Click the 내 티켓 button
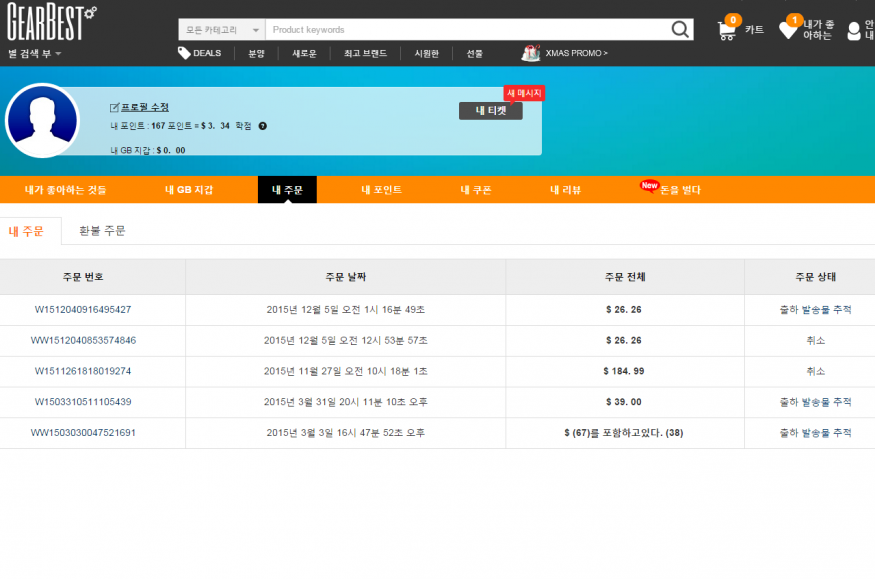Viewport: 875px width, 579px height. click(x=490, y=111)
